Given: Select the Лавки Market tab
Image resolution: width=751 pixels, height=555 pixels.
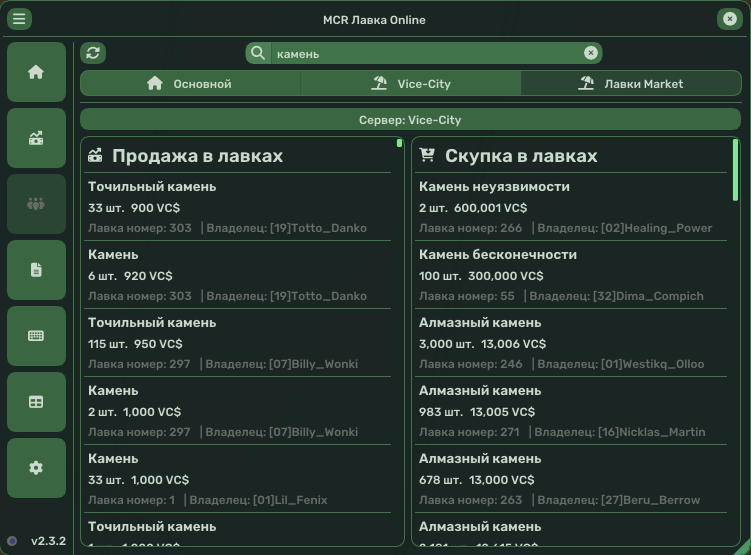Looking at the screenshot, I should tap(631, 84).
